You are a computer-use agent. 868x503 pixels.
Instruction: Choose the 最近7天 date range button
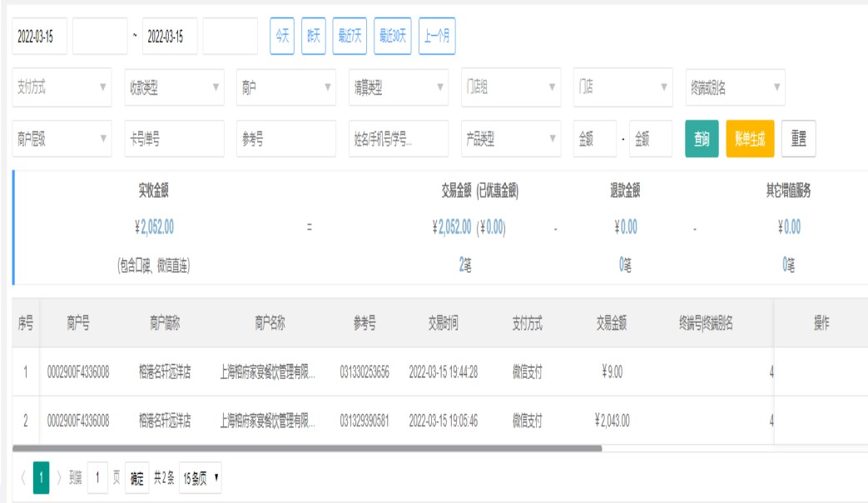[x=350, y=37]
